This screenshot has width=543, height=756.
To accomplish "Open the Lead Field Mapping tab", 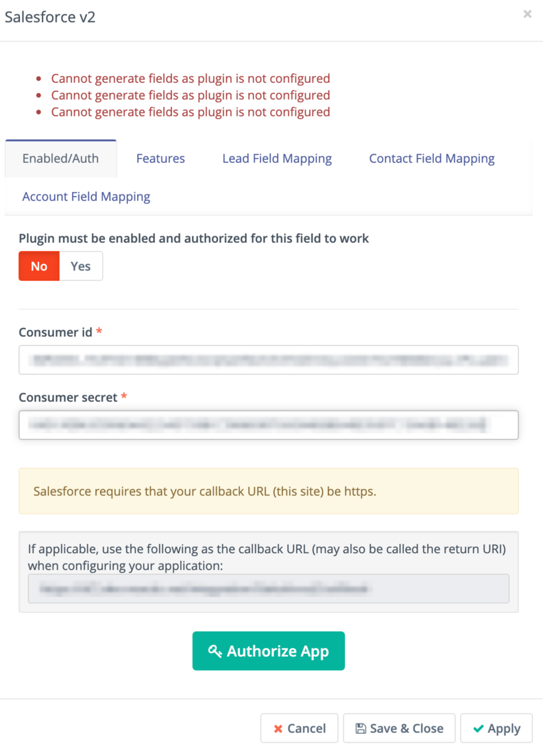I will click(277, 158).
